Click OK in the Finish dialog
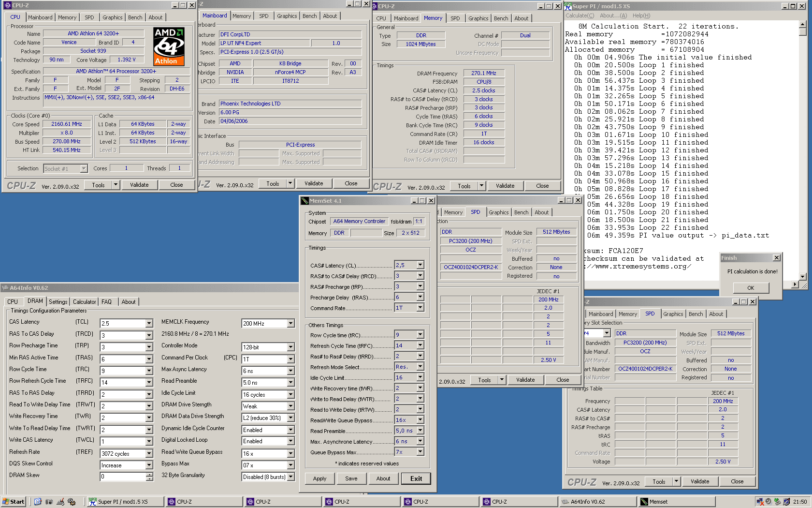The height and width of the screenshot is (508, 812). pyautogui.click(x=751, y=288)
